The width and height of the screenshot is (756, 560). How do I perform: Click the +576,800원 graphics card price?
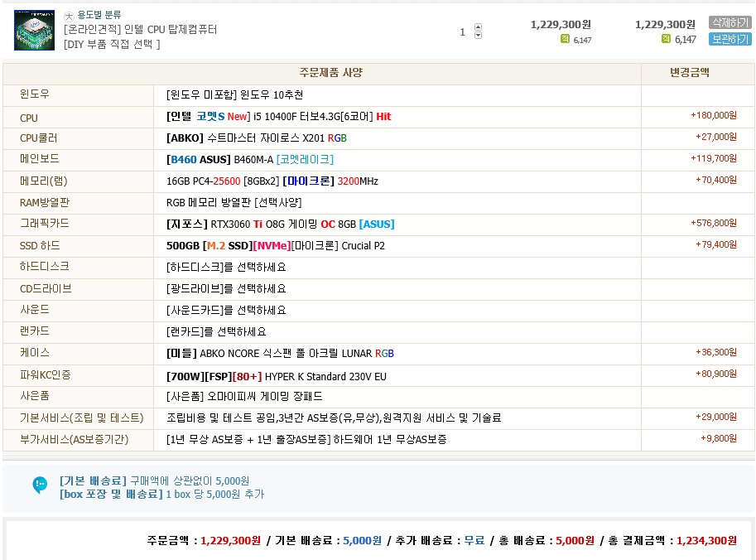[714, 223]
